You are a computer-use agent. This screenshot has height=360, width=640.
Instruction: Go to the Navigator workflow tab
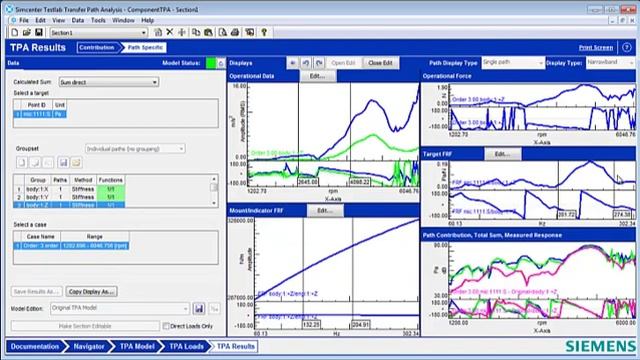tap(89, 346)
